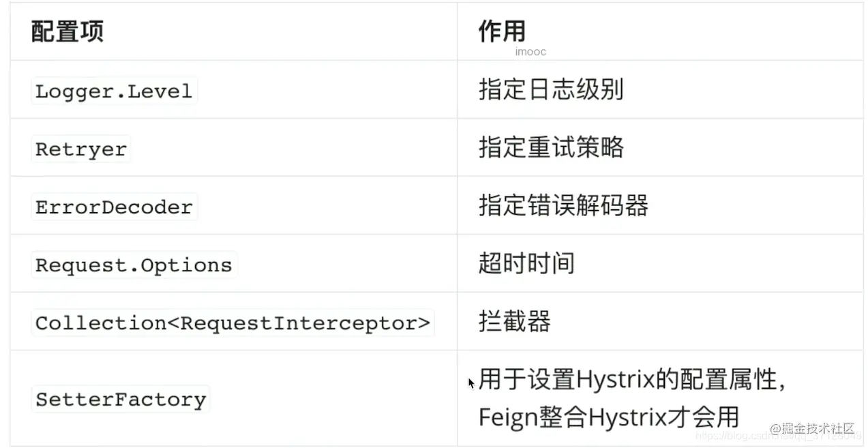868x448 pixels.
Task: Click the ErrorDecoder code label
Action: coord(114,207)
